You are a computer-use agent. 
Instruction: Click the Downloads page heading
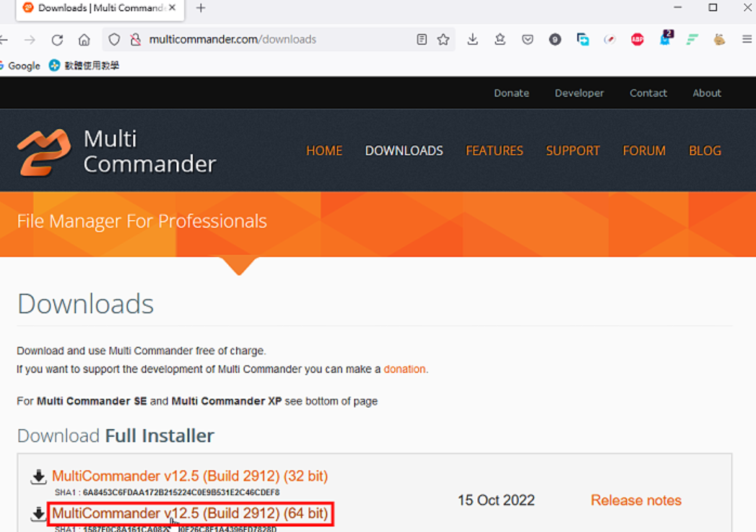coord(85,304)
